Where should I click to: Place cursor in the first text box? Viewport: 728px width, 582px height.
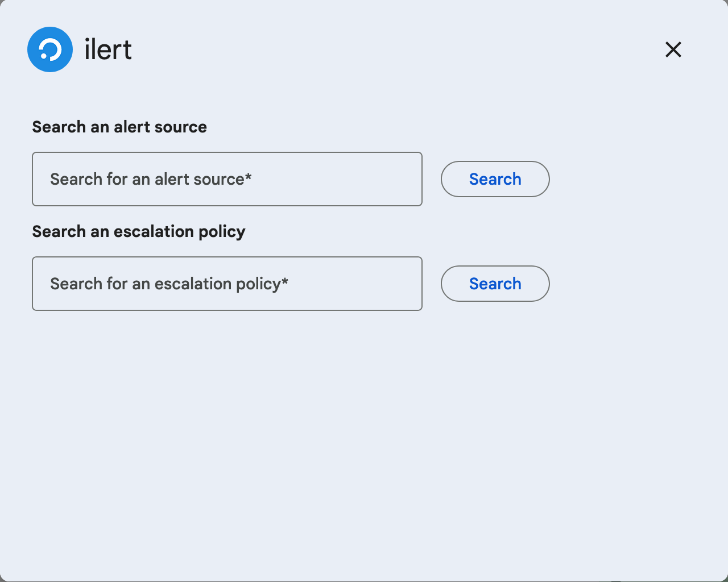(x=227, y=179)
